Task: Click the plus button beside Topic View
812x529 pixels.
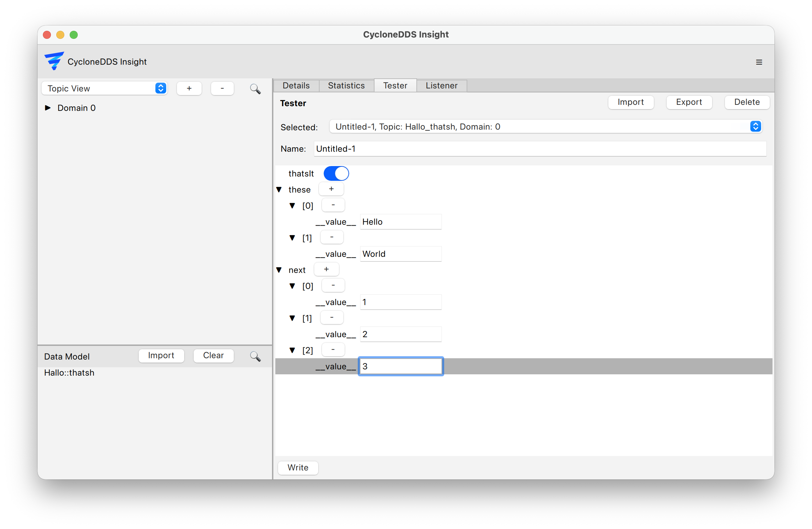Action: coord(189,88)
